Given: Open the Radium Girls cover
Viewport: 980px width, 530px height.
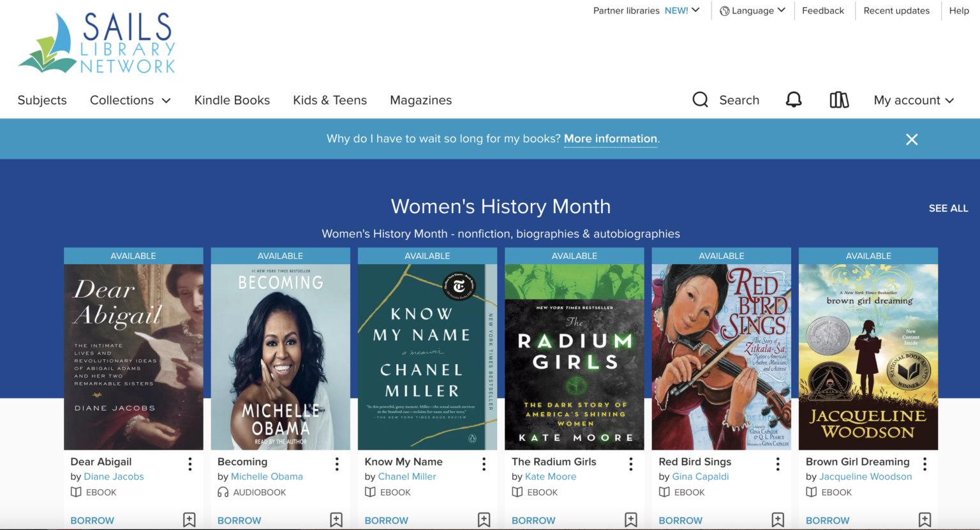Looking at the screenshot, I should [x=574, y=357].
